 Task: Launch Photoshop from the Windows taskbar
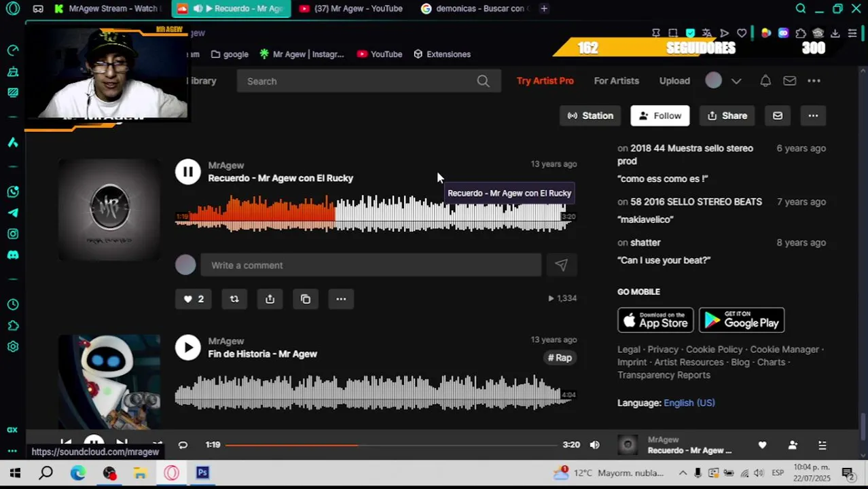[202, 473]
